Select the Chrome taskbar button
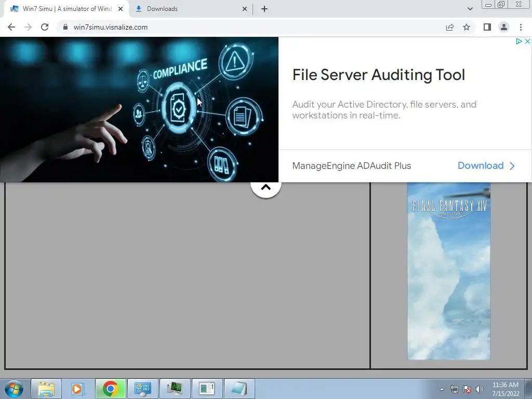Screen dimensions: 532x399 tap(110, 389)
